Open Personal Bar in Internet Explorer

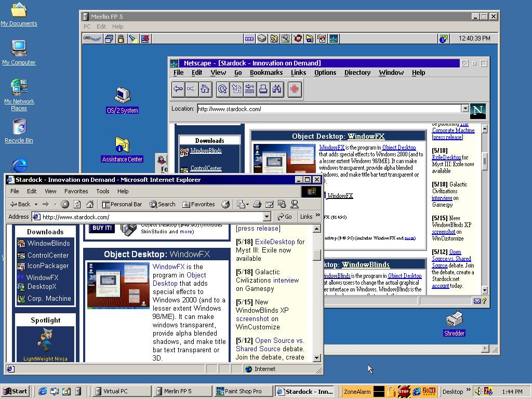tap(122, 204)
